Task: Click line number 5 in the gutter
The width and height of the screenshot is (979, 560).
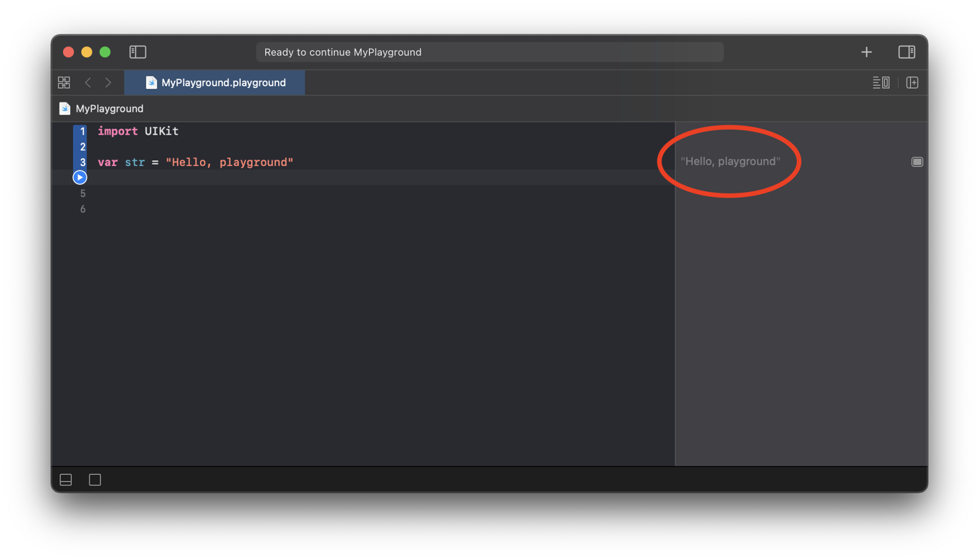Action: (82, 194)
